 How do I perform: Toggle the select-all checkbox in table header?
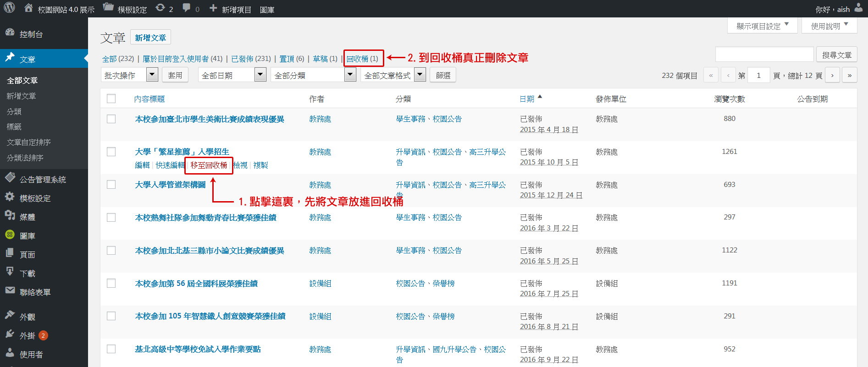111,99
